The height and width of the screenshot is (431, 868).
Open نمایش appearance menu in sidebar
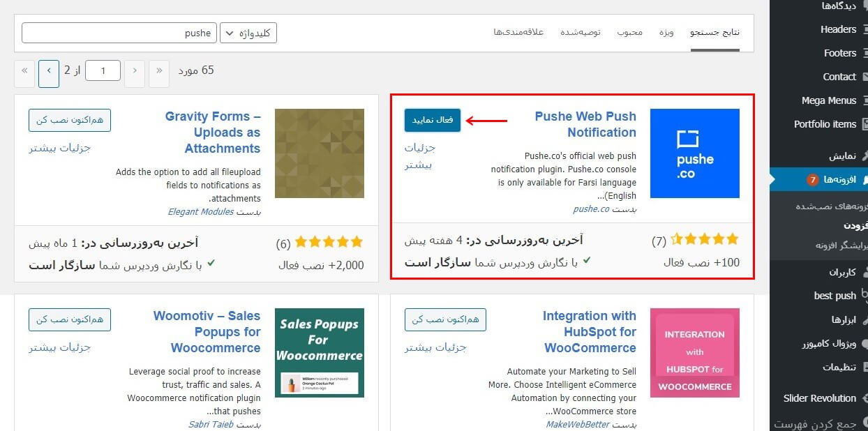click(x=842, y=156)
